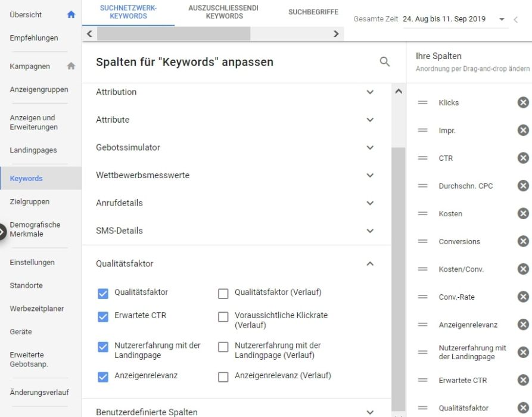Remove the Kosten/Conv. column
This screenshot has width=532, height=417.
pos(523,269)
